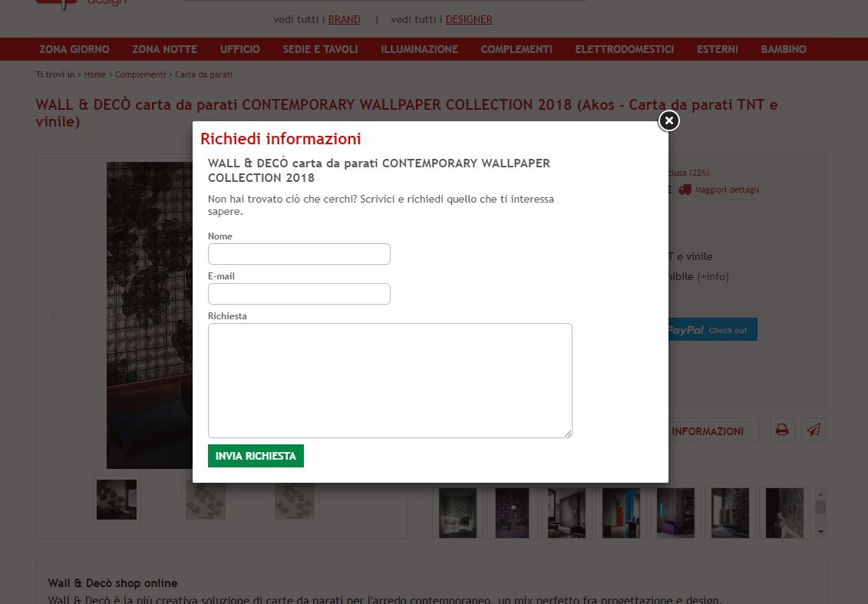
Task: Click the print page icon
Action: click(x=782, y=430)
